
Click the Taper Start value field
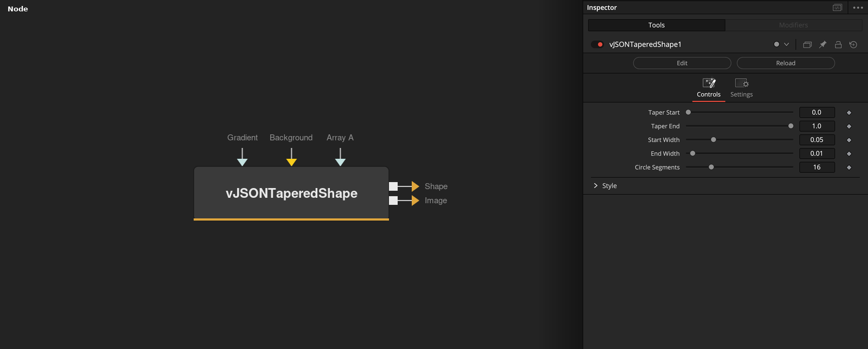pyautogui.click(x=817, y=112)
